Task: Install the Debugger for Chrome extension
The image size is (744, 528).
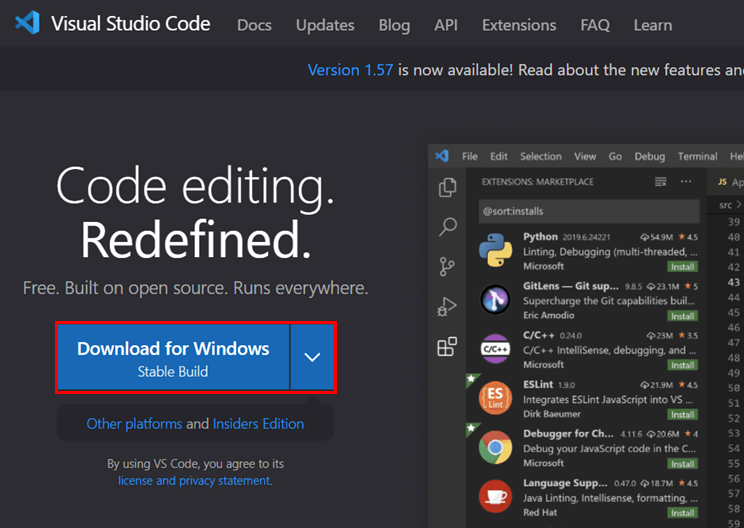Action: (x=682, y=463)
